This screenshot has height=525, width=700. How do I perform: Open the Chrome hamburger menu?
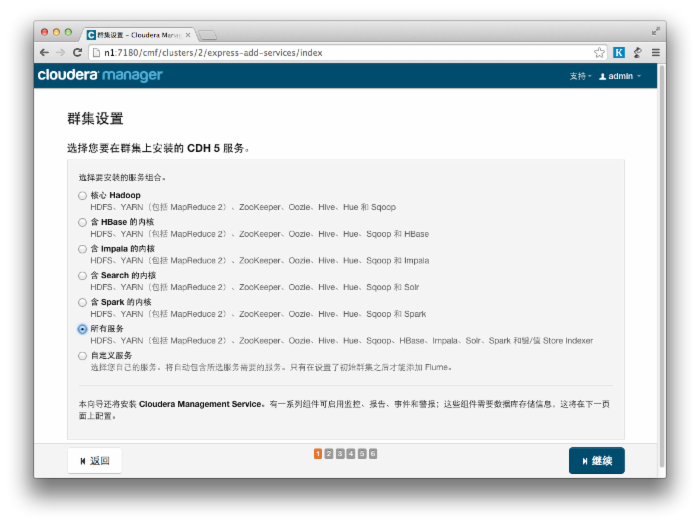pyautogui.click(x=655, y=52)
